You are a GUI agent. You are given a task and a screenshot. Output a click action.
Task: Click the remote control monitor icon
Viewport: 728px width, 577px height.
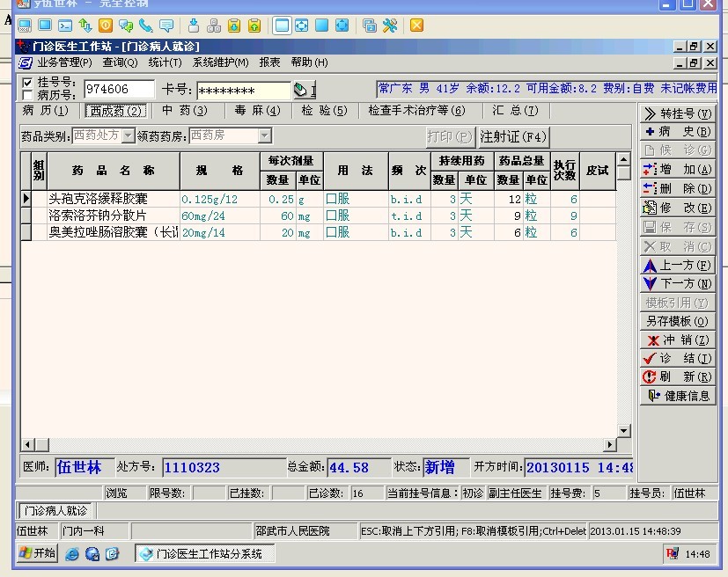coord(25,26)
